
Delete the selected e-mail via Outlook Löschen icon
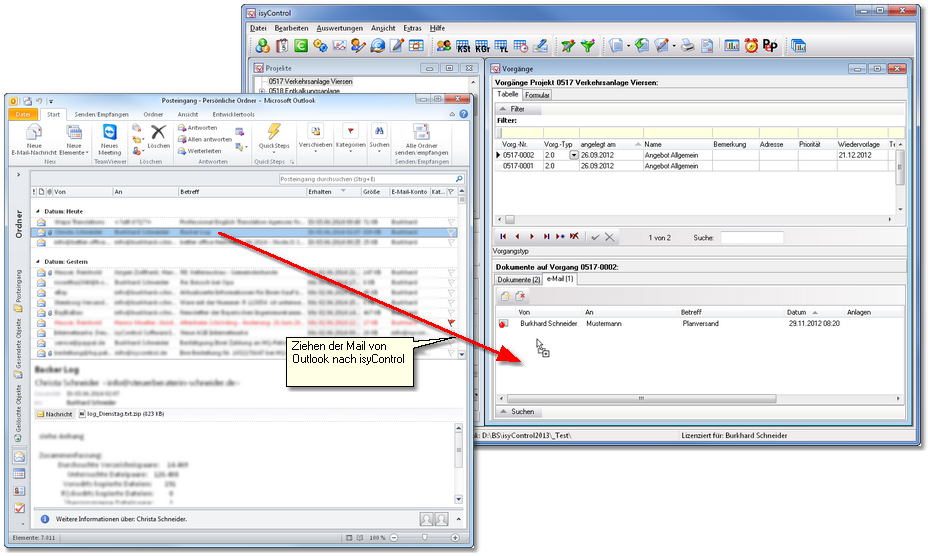pos(159,132)
